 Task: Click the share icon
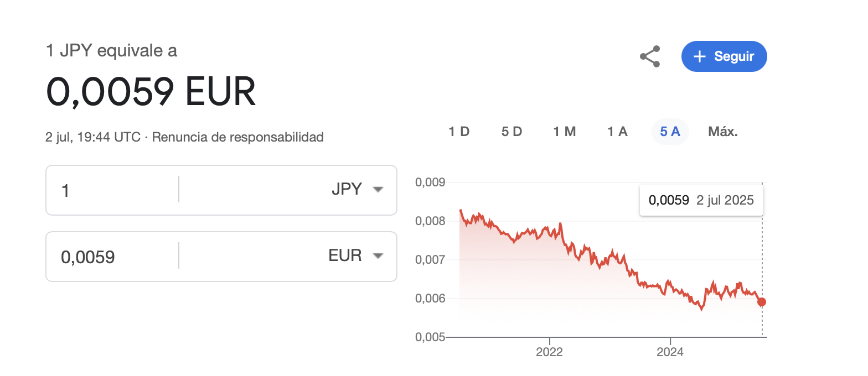tap(650, 56)
